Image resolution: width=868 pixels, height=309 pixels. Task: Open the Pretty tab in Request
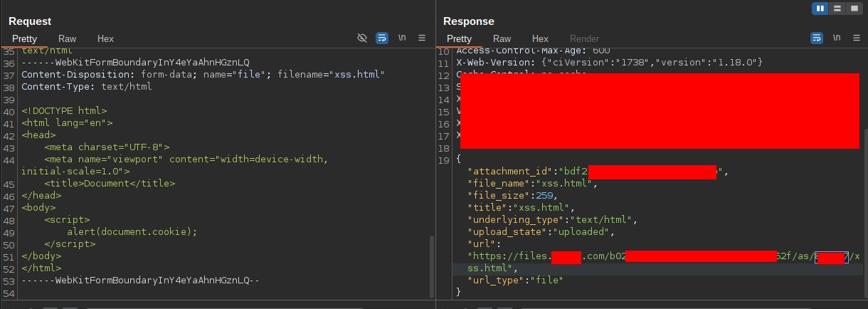24,38
